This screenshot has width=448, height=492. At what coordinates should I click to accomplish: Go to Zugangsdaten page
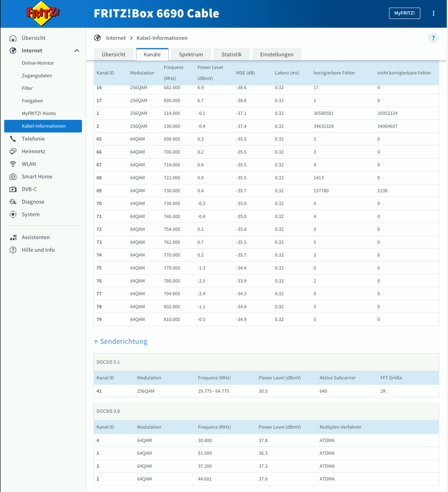click(x=37, y=76)
